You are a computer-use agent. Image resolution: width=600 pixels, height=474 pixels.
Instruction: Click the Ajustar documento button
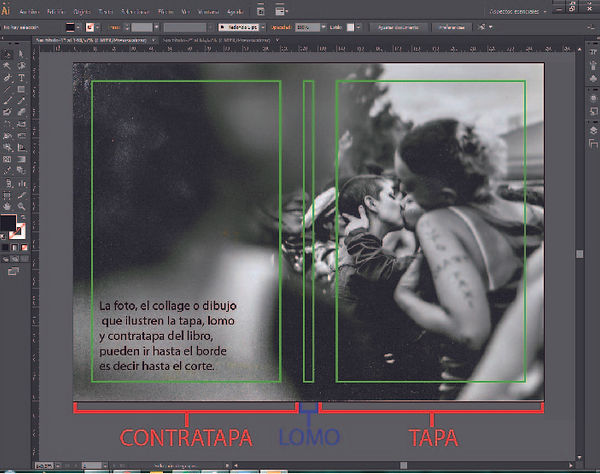pyautogui.click(x=398, y=28)
